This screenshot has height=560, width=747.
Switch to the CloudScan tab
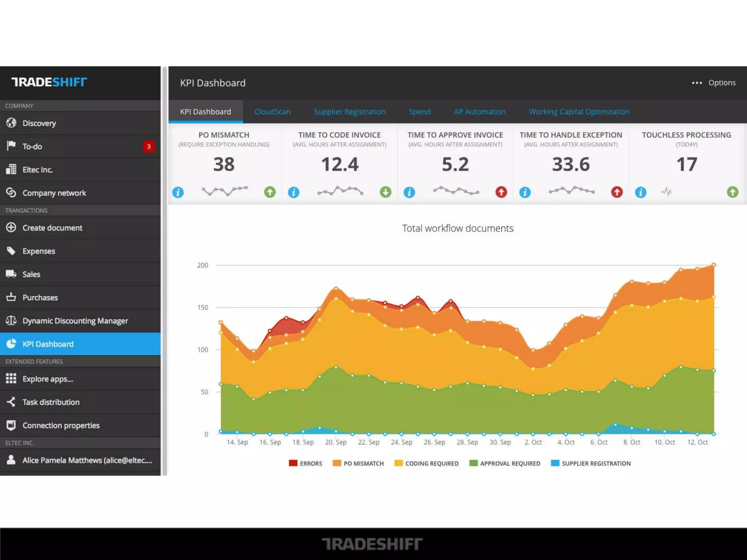(x=272, y=112)
